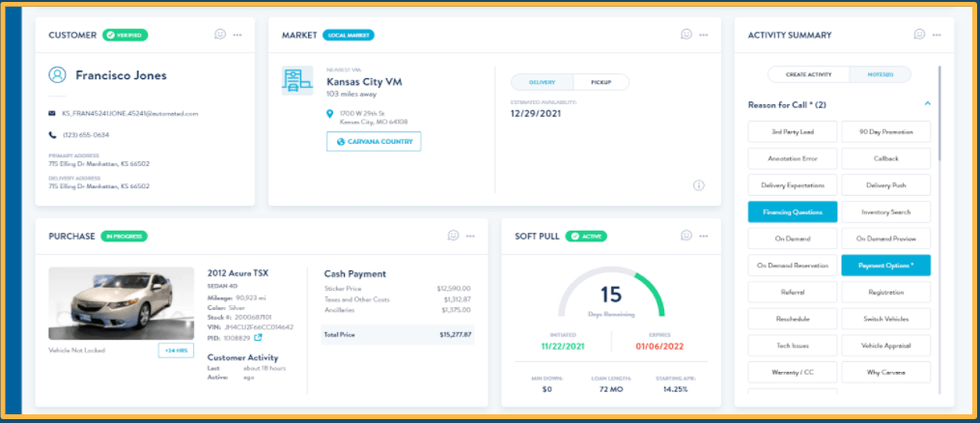980x423 pixels.
Task: Click the Activity Summary vertical scrollbar
Action: (939, 112)
